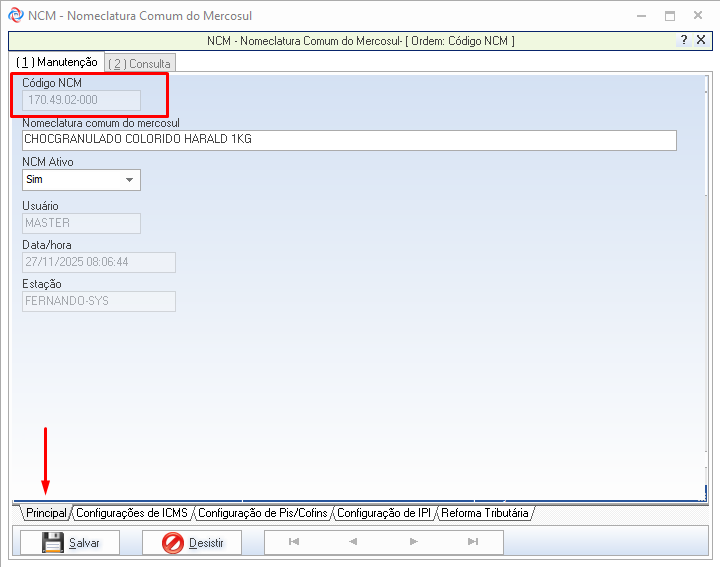Expand the NCM Ativo dropdown arrow
Image resolution: width=720 pixels, height=567 pixels.
pos(130,180)
